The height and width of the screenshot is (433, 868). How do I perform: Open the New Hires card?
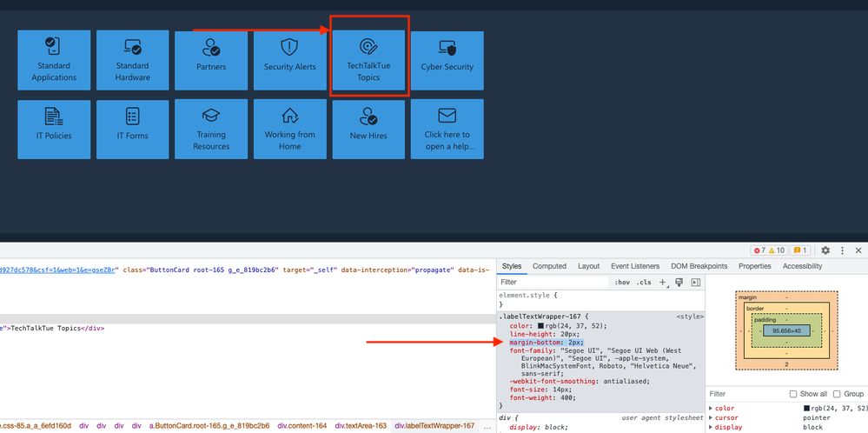pos(368,129)
